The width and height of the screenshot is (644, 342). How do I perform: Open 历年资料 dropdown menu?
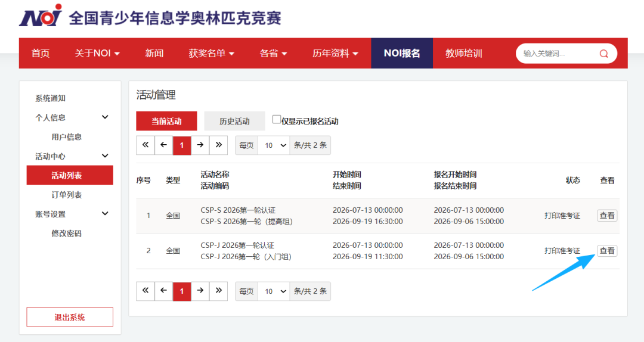pos(335,54)
